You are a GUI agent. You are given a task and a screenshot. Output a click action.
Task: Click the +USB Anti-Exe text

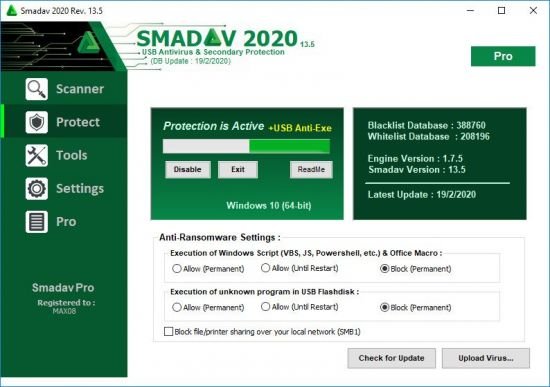(x=300, y=128)
